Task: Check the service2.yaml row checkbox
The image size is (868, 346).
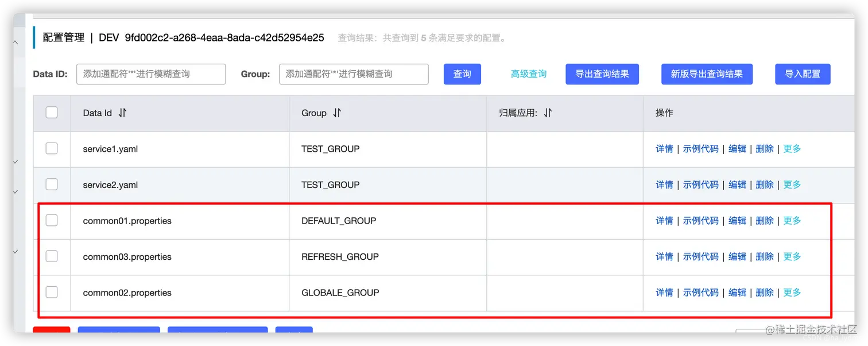Action: coord(52,184)
